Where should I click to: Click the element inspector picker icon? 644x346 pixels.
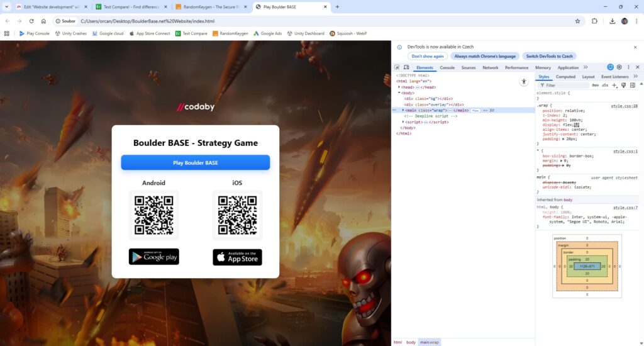[x=397, y=67]
